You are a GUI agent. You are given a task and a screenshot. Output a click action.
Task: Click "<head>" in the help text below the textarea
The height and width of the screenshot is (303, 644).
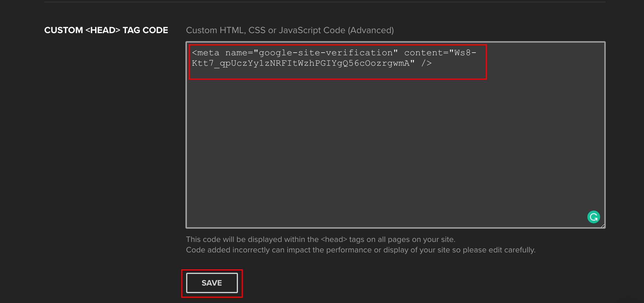click(334, 239)
